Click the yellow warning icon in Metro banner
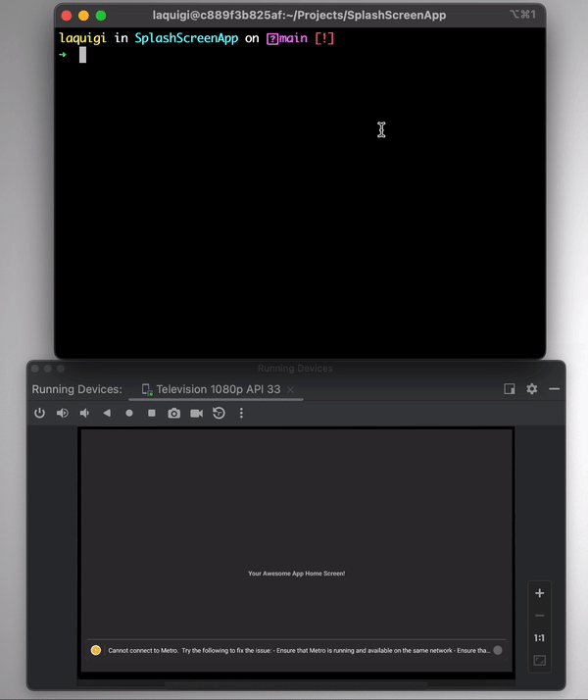 [96, 650]
